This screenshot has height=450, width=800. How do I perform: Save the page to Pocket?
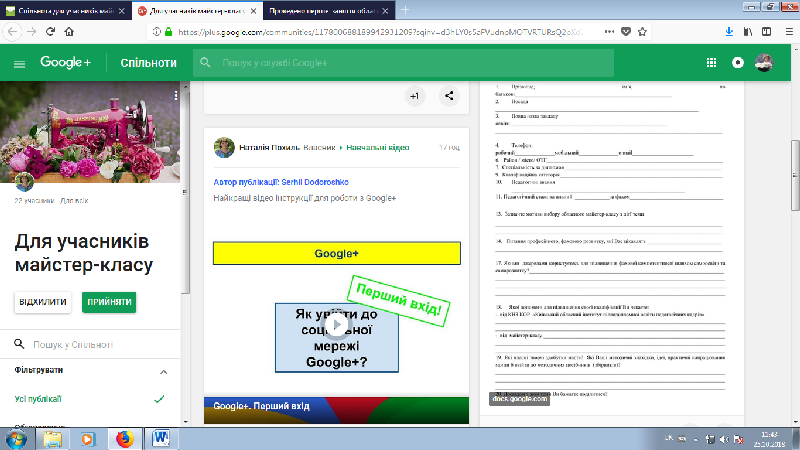click(x=626, y=32)
